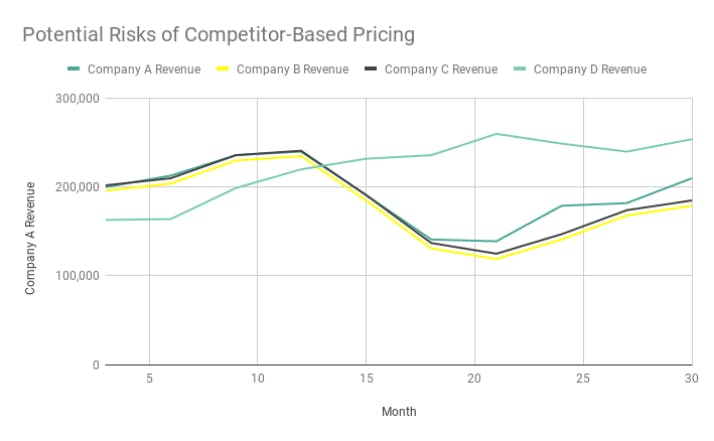Click Company B yellow legend line swatch
Viewport: 714px width, 441px height.
pos(222,70)
